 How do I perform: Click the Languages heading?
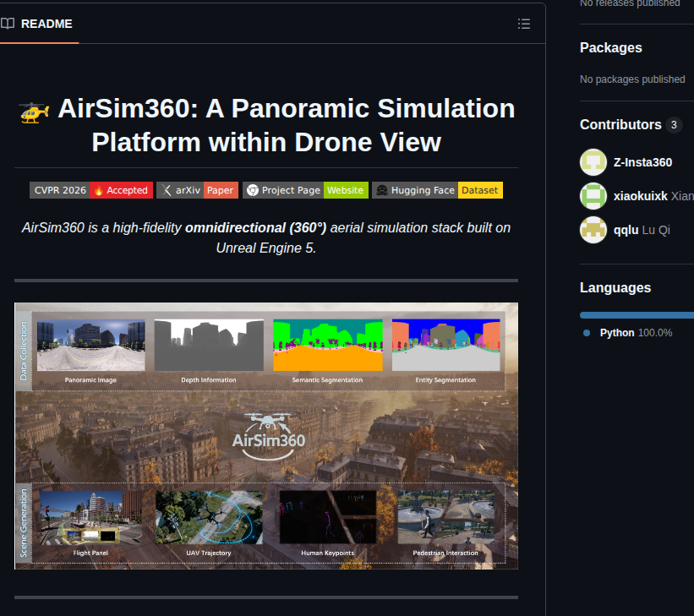point(615,288)
